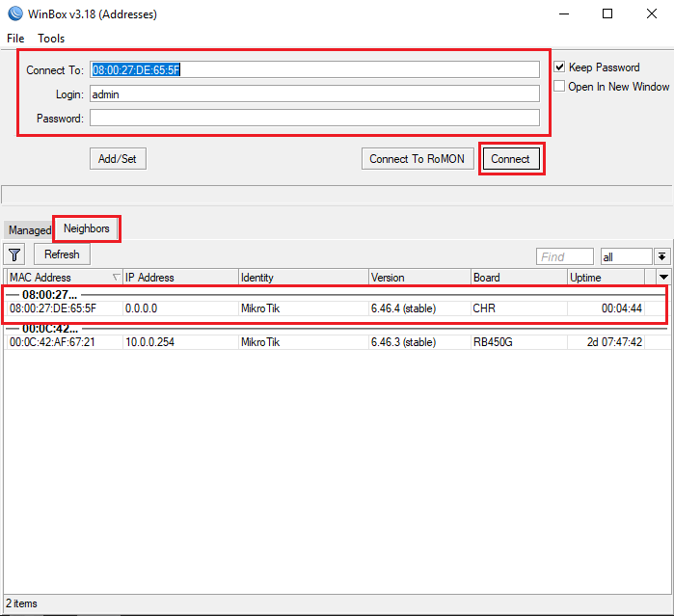The image size is (674, 616).
Task: Focus the Connect To address field
Action: [x=314, y=69]
